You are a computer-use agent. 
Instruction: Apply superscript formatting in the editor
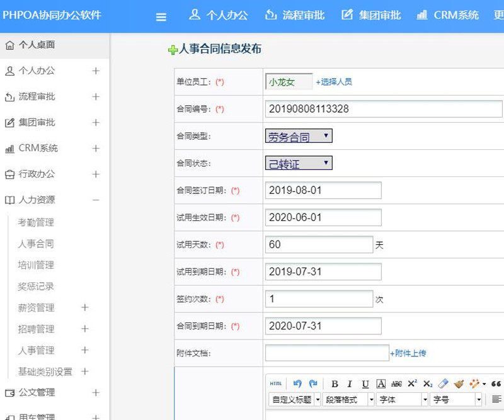click(x=411, y=383)
